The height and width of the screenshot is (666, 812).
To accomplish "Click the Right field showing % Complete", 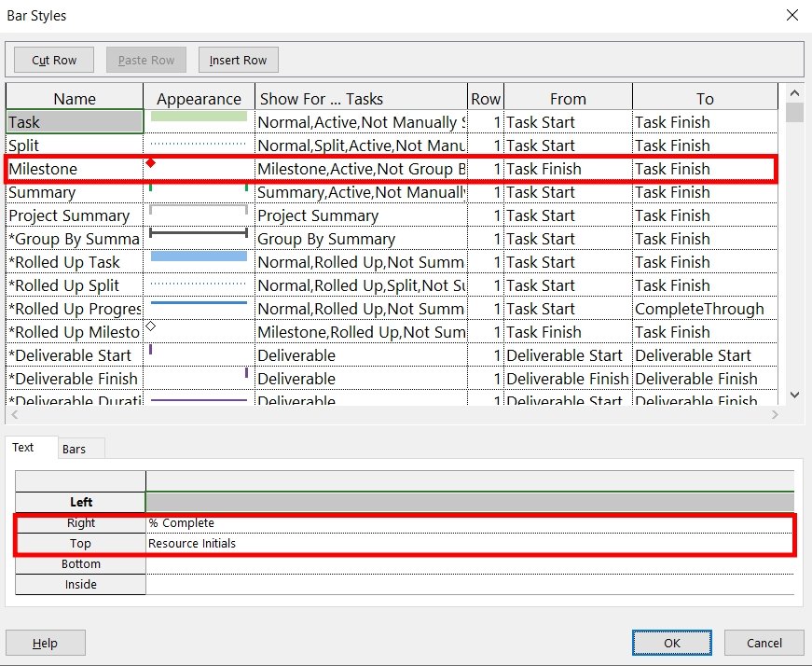I will (x=470, y=522).
